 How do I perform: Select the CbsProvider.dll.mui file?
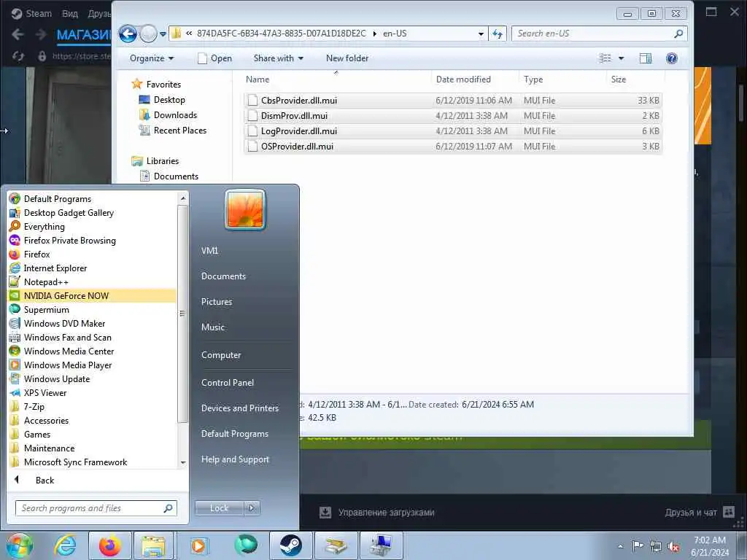point(452,101)
